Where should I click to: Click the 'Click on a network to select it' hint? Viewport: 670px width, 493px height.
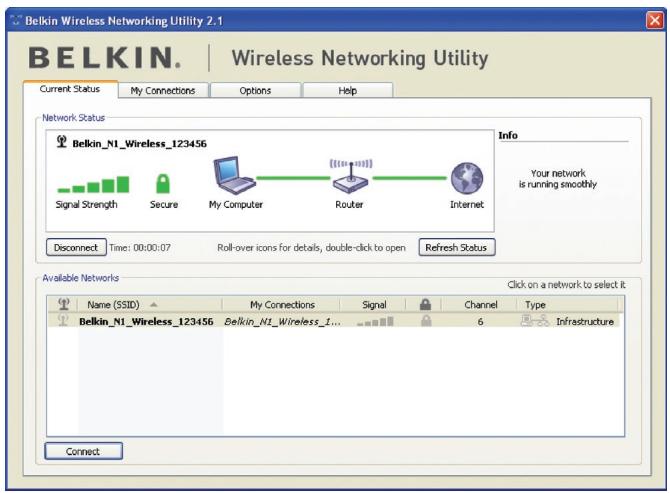[x=566, y=285]
